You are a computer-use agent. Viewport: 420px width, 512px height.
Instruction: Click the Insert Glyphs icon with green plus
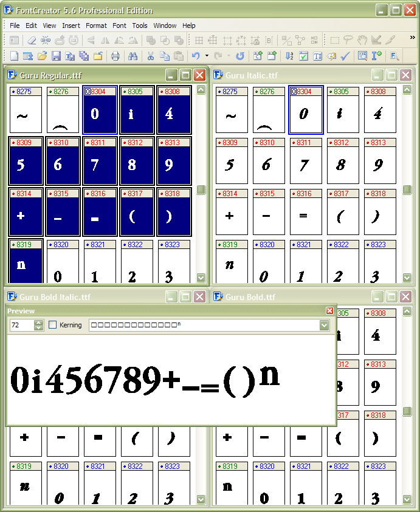272,56
